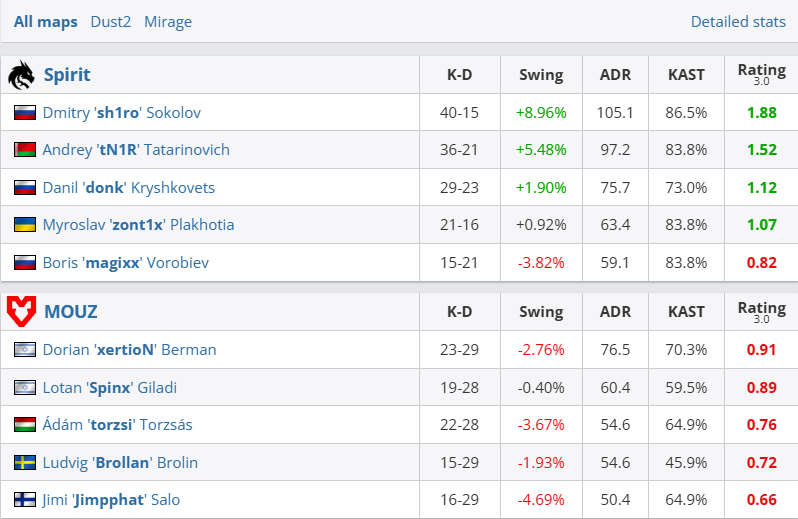
Task: Open Boris 'magixx' Vorobiev player link
Action: (x=125, y=263)
